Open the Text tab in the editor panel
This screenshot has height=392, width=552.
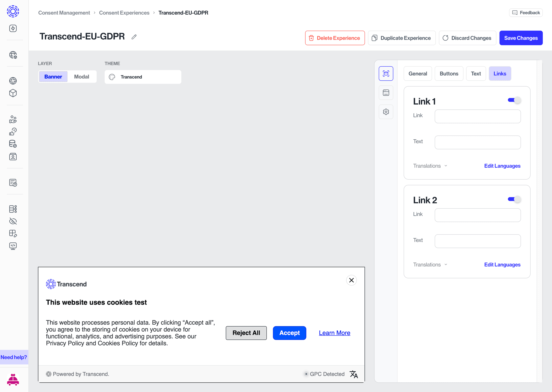pos(476,73)
